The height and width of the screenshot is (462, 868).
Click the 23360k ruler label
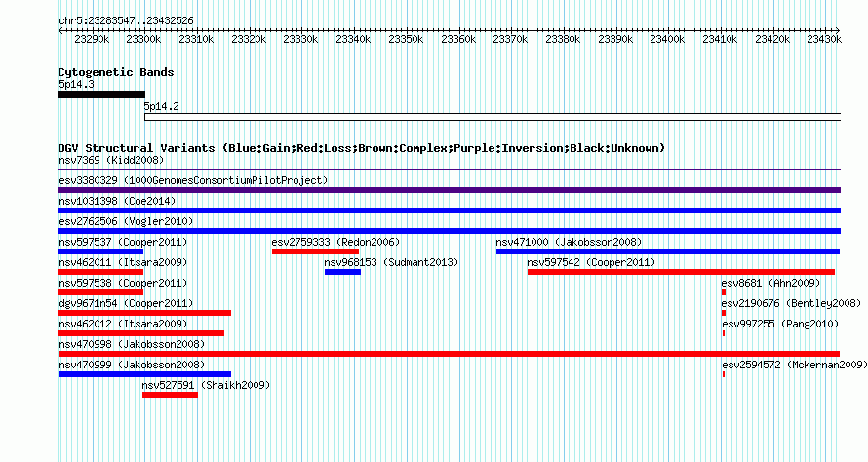(458, 39)
